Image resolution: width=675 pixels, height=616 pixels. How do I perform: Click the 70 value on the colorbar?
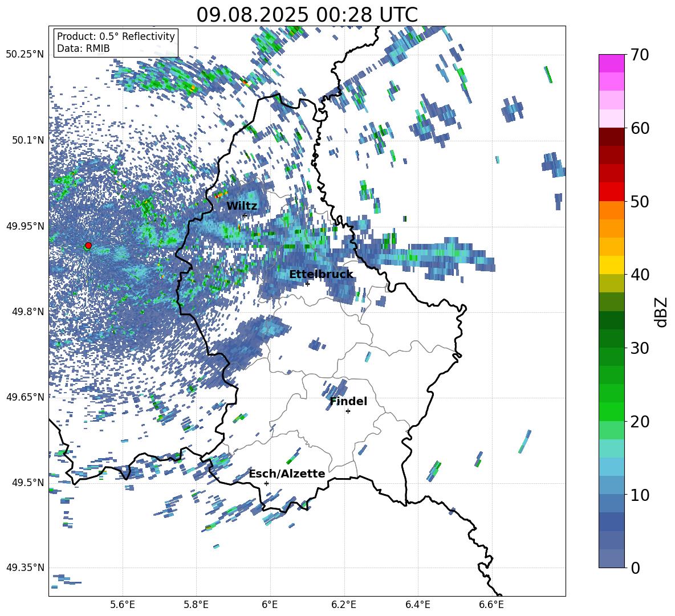(640, 55)
